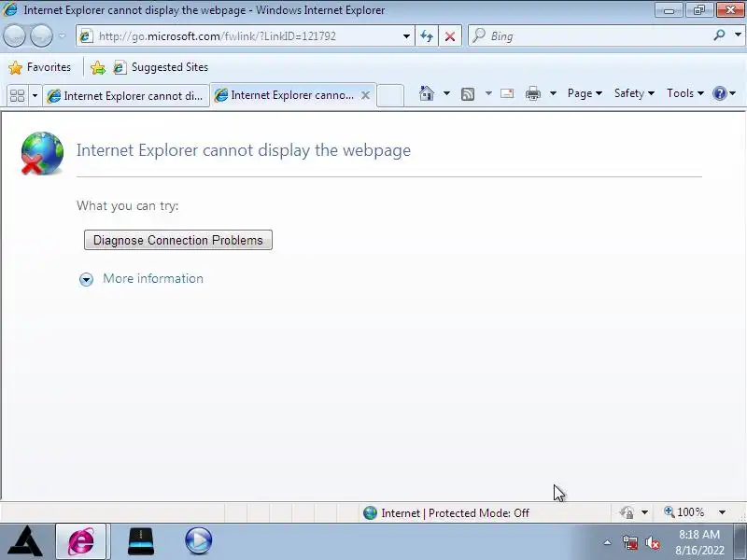Expand the feeds dropdown arrow
747x560 pixels.
(488, 93)
